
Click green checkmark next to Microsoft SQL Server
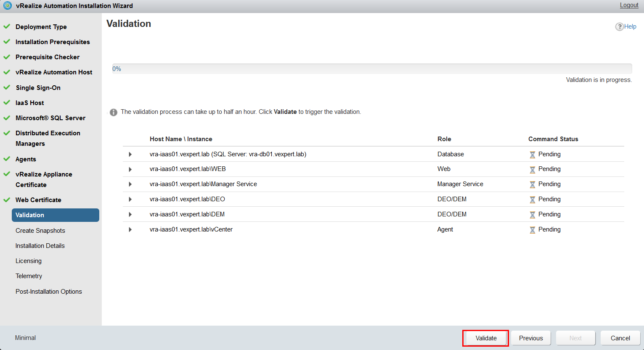(7, 118)
